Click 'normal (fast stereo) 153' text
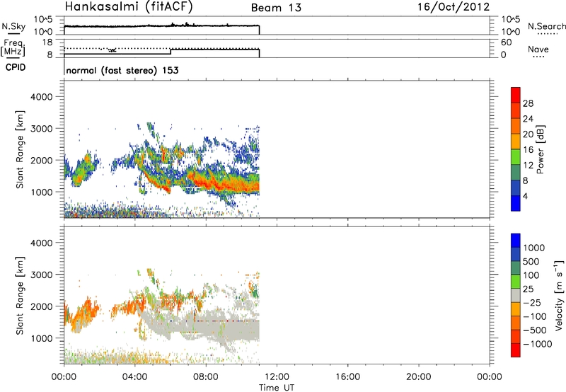Viewport: 566px width, 392px height. [122, 70]
